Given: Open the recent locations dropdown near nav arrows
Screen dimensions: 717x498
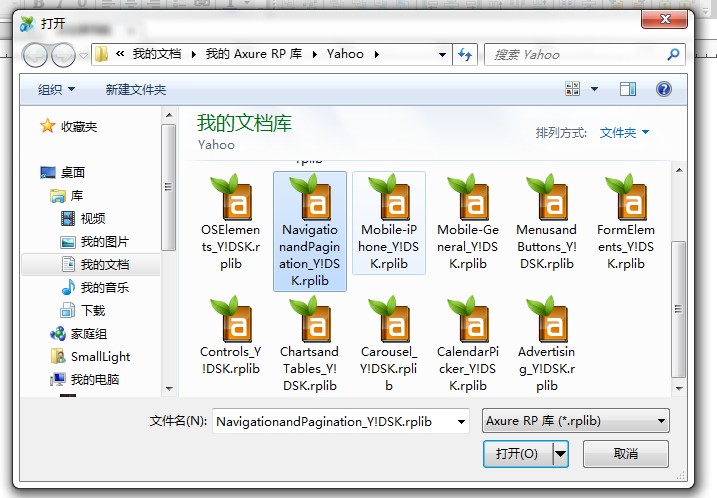Looking at the screenshot, I should point(83,56).
